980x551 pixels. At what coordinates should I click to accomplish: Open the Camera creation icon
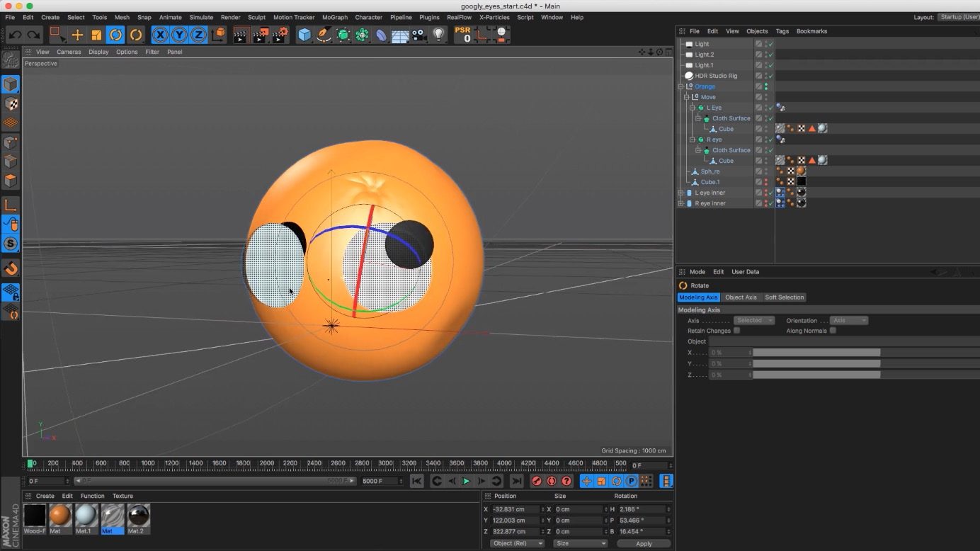coord(419,35)
